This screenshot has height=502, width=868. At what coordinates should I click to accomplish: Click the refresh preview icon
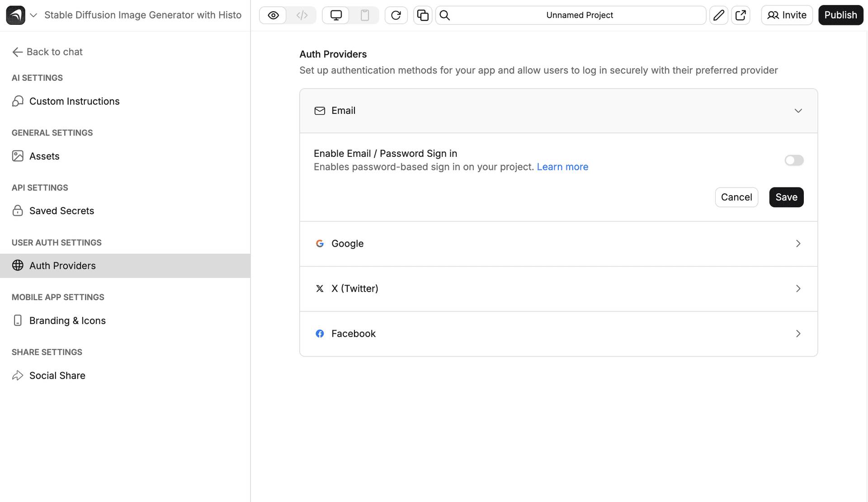pyautogui.click(x=396, y=15)
